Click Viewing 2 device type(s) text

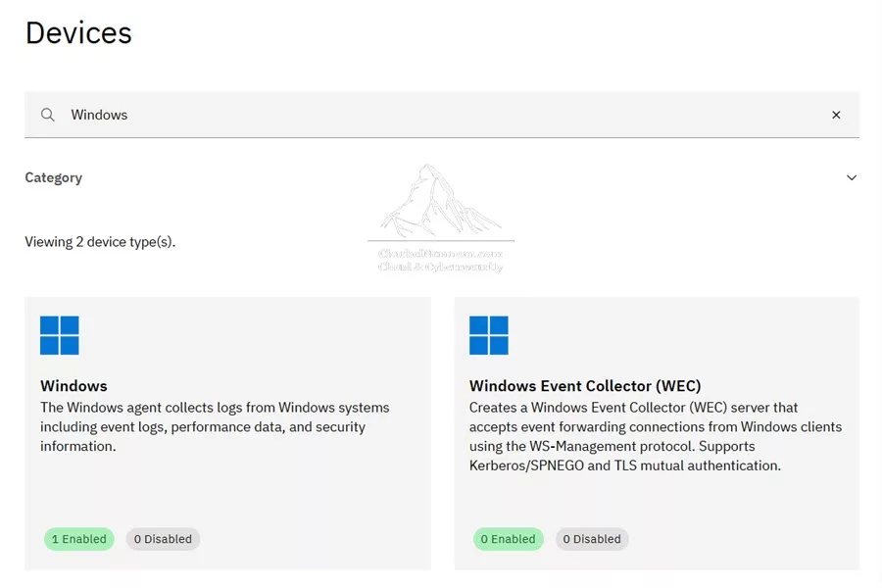[x=100, y=242]
